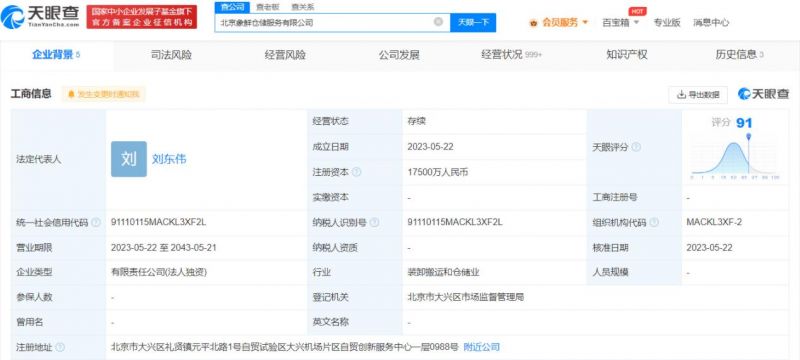Click the company name search input field
This screenshot has height=360, width=800.
click(x=327, y=22)
